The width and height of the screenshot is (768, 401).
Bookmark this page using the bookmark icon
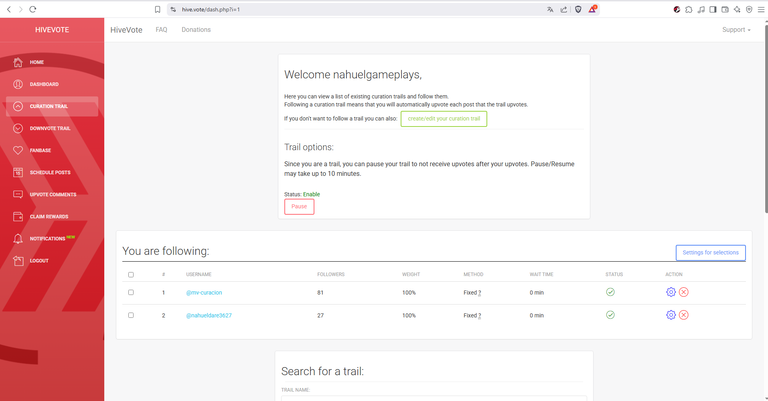[157, 9]
